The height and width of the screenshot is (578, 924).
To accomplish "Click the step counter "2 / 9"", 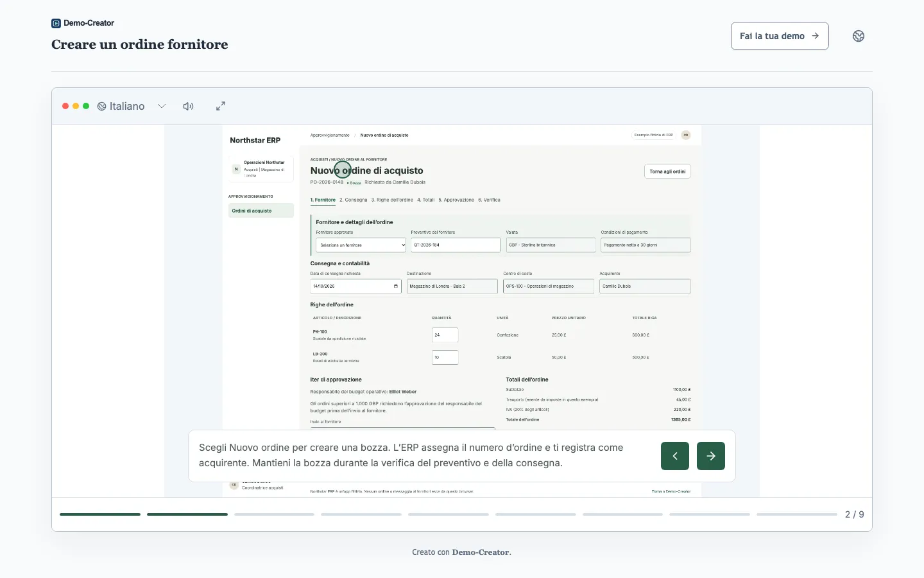I will click(855, 514).
